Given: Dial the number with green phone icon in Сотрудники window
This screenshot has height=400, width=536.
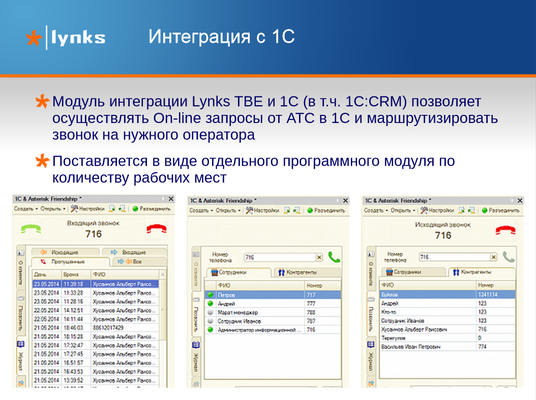Looking at the screenshot, I should tap(334, 257).
